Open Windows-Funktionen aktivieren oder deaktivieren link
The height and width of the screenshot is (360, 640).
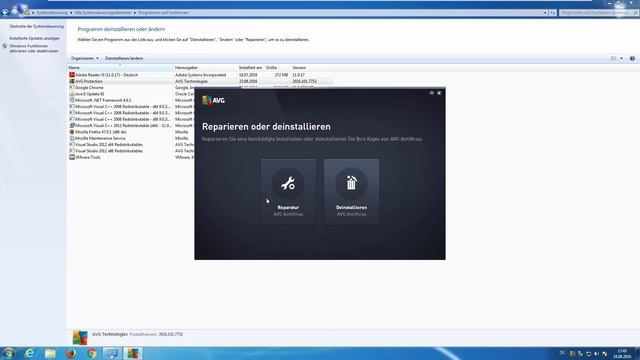pos(33,49)
